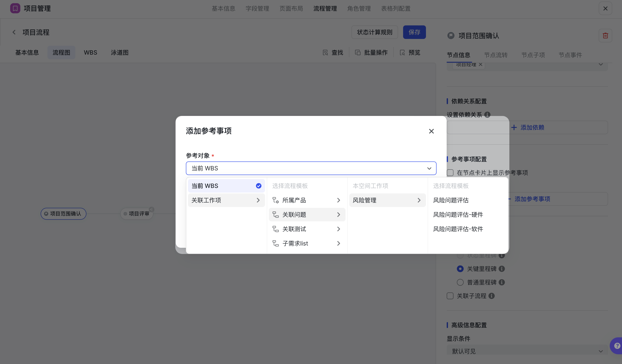Open the 表格列配置 tab
Image resolution: width=622 pixels, height=364 pixels.
coord(396,8)
